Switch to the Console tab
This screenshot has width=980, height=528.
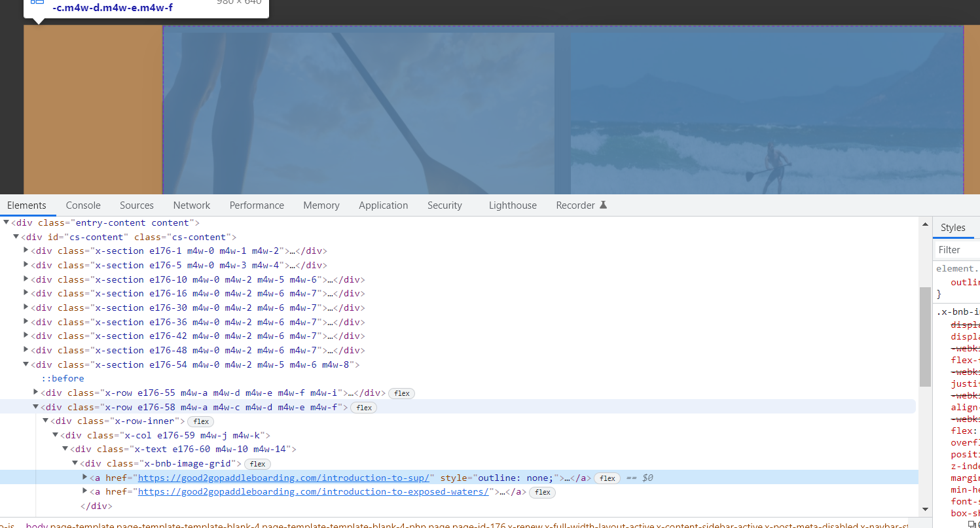click(x=83, y=205)
